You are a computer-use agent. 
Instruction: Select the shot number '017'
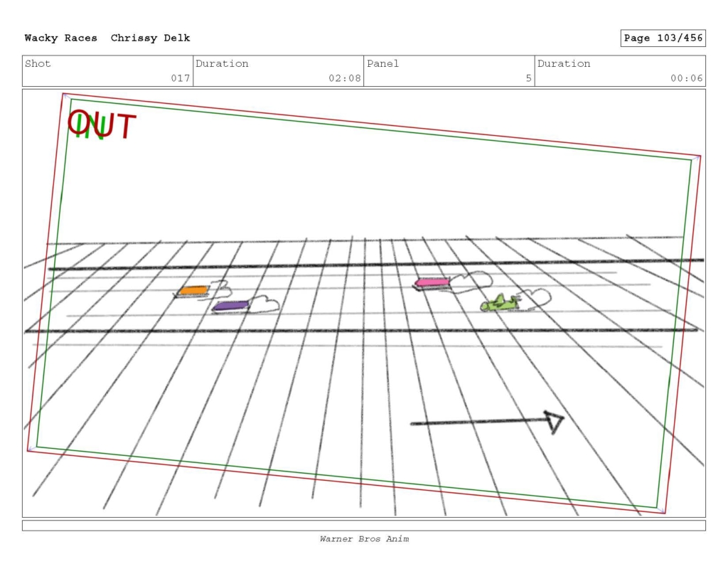[181, 78]
